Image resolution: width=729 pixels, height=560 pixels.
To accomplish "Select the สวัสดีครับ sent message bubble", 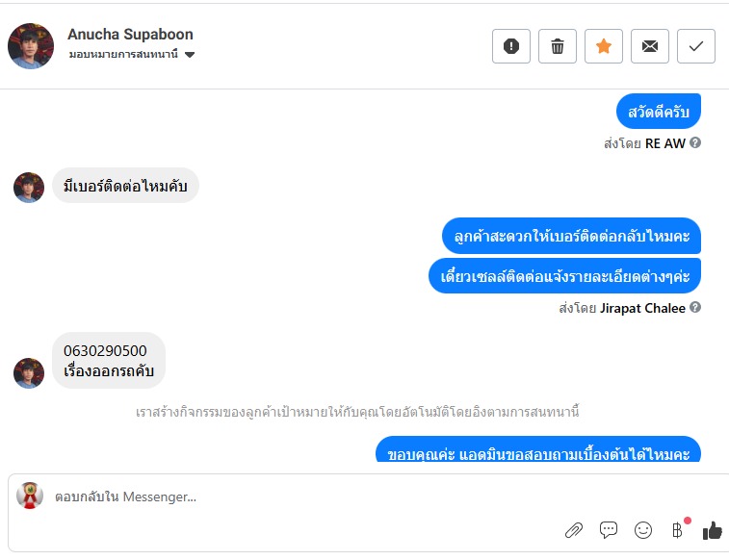I will [659, 112].
